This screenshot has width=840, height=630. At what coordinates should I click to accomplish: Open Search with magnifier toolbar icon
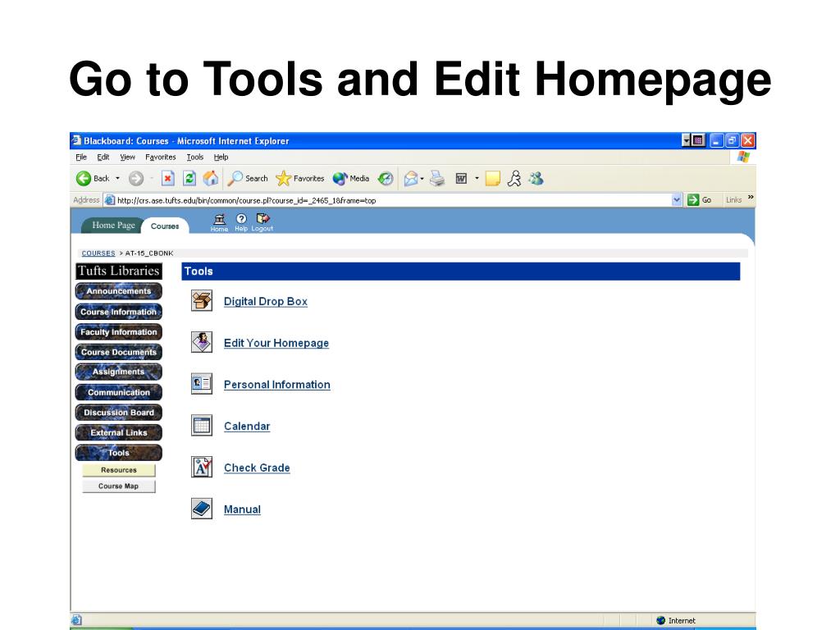(x=248, y=178)
